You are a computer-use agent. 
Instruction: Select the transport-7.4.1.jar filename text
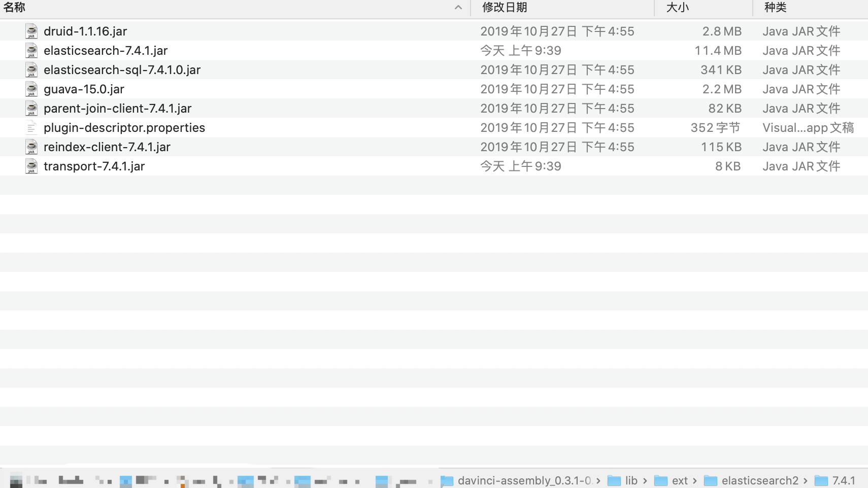(x=94, y=166)
